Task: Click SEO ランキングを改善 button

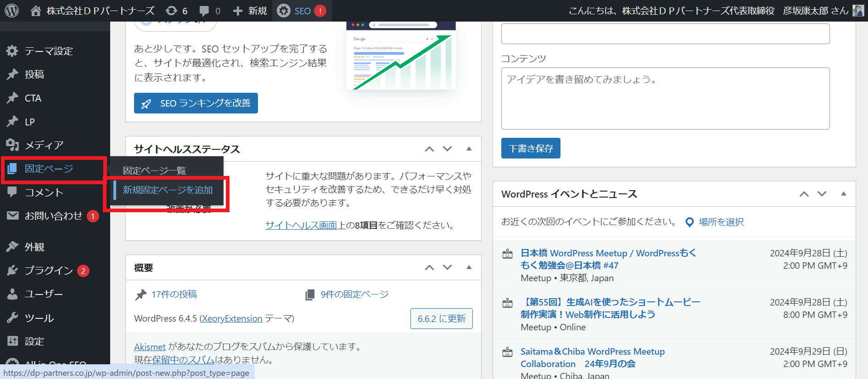Action: pyautogui.click(x=196, y=103)
